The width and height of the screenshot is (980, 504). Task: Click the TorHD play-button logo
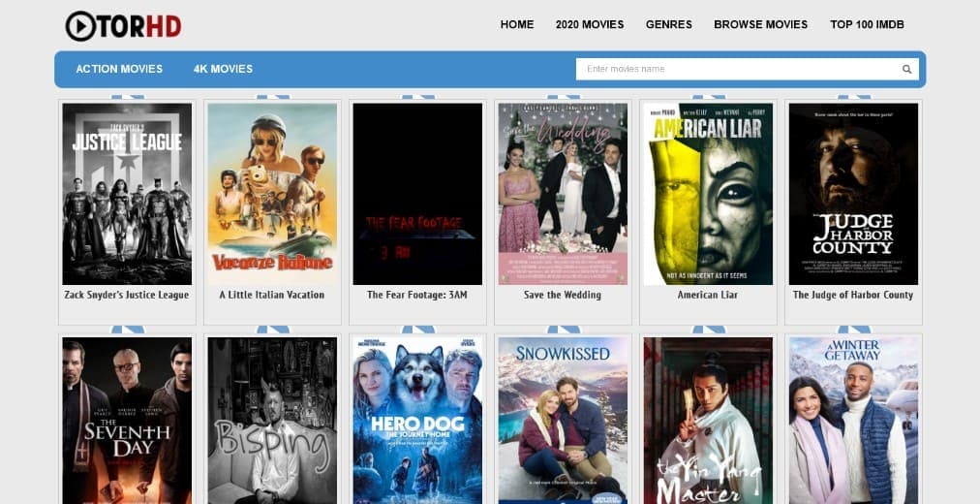tap(123, 26)
